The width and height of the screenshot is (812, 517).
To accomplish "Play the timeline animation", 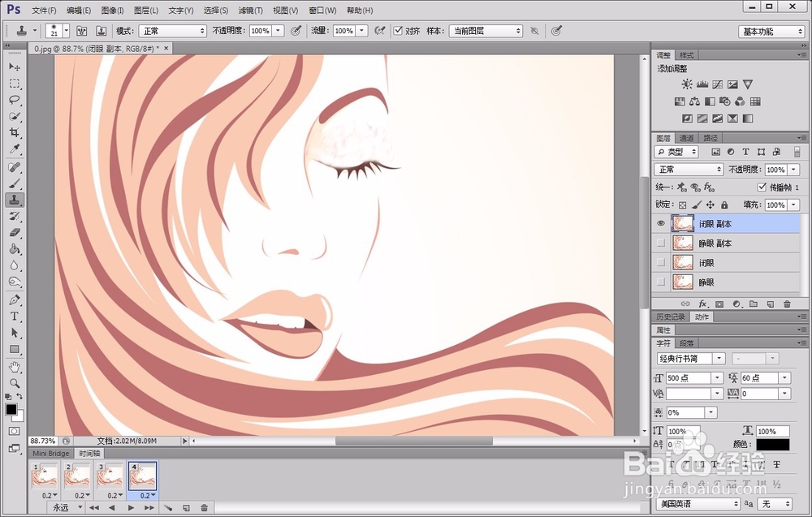I will point(131,508).
